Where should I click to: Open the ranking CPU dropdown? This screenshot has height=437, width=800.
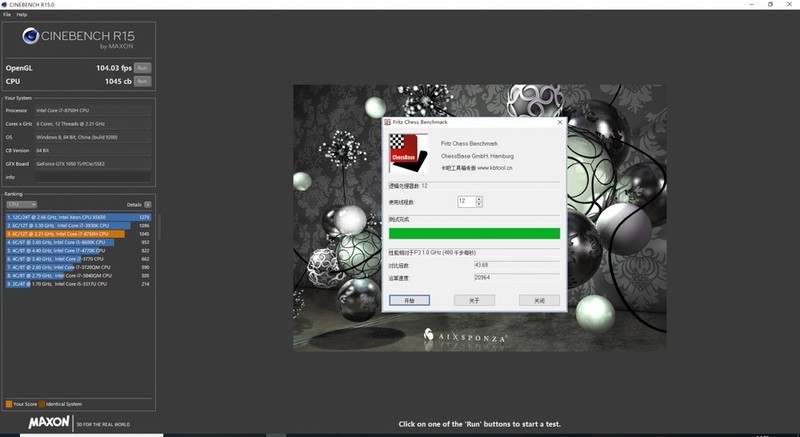point(21,204)
